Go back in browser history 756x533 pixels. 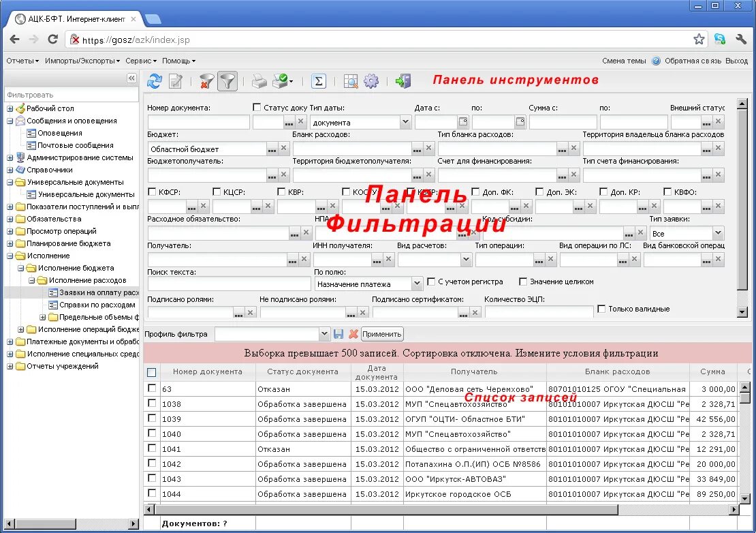coord(15,40)
